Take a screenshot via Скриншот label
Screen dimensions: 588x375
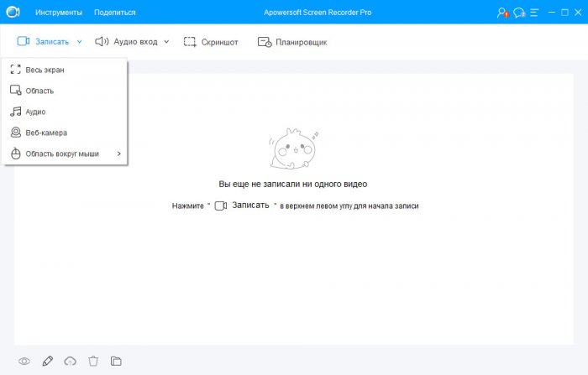[x=220, y=42]
